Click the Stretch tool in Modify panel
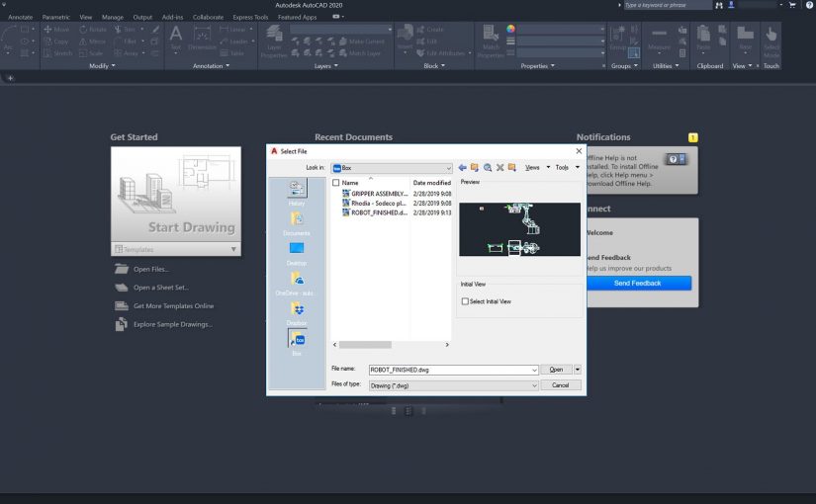816x504 pixels. coord(57,53)
